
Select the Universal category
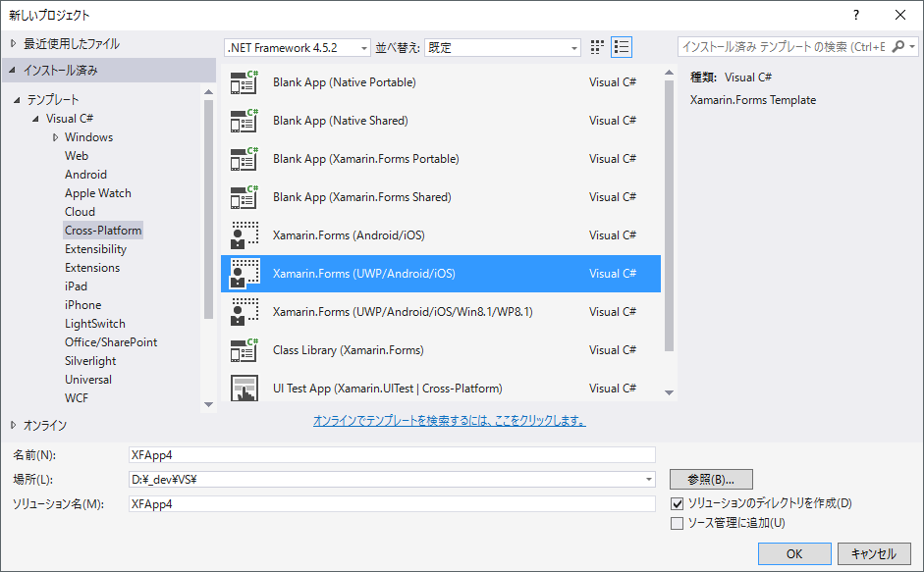88,380
